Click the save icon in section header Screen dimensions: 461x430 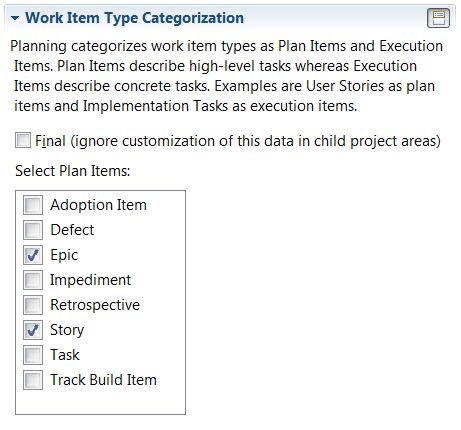coord(438,18)
